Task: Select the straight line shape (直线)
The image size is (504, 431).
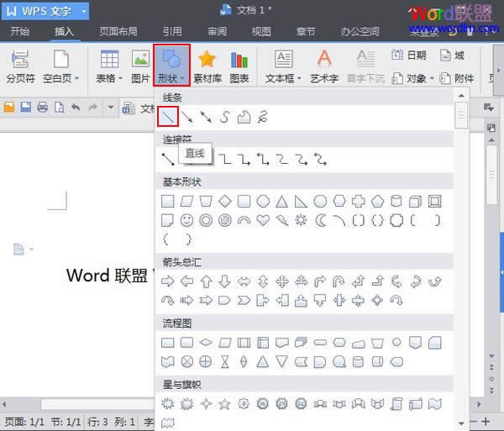Action: tap(168, 117)
